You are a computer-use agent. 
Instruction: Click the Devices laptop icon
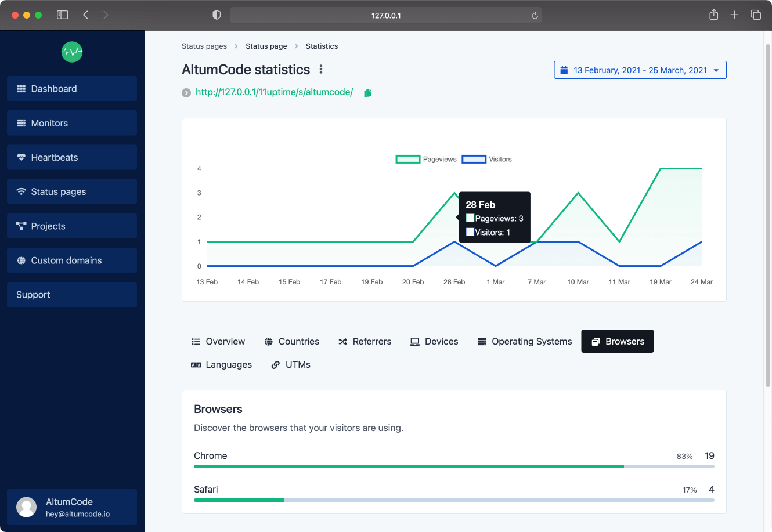coord(415,342)
